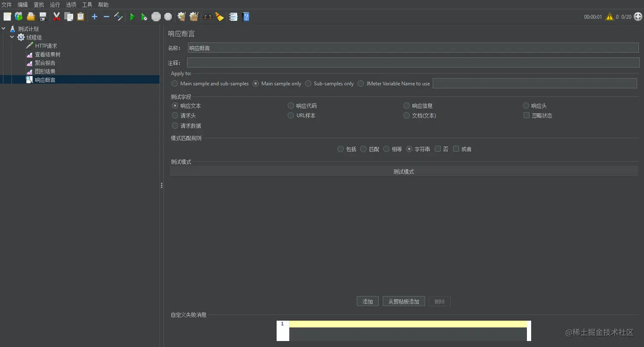Click the JMeter variable name text field
644x347 pixels.
pyautogui.click(x=535, y=84)
